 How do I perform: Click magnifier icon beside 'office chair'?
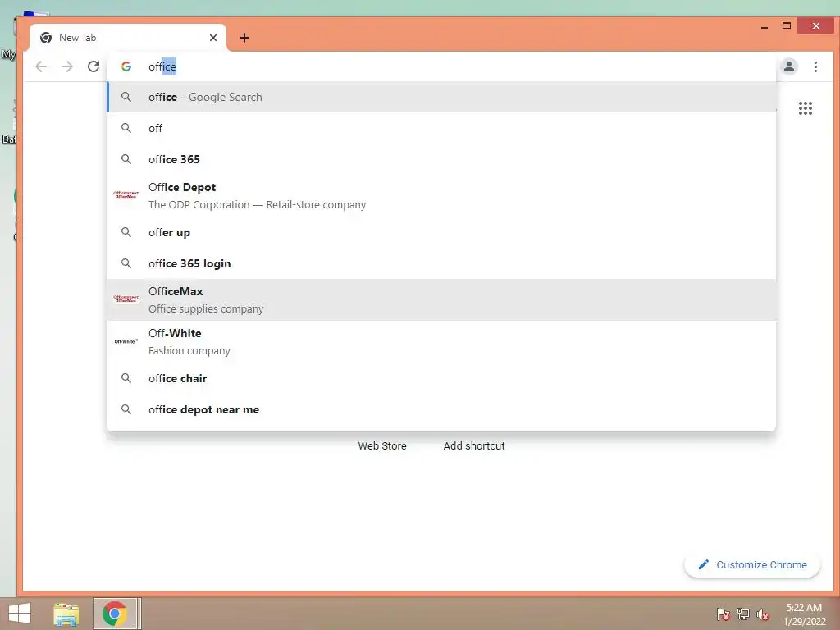[x=126, y=377]
